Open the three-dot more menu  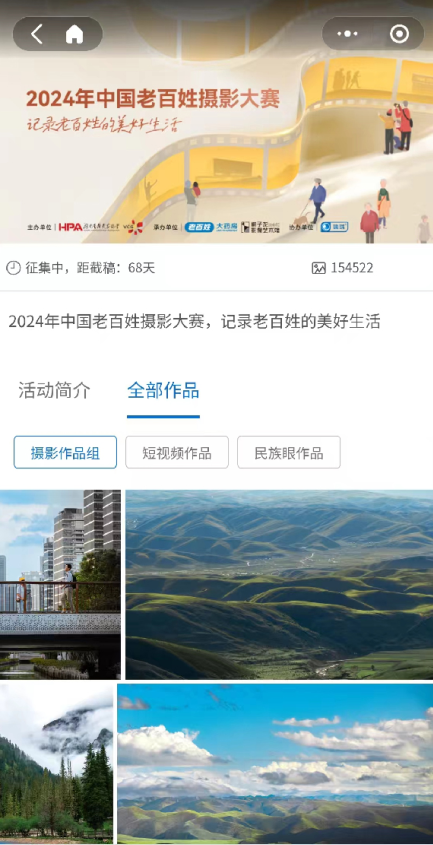tap(347, 34)
